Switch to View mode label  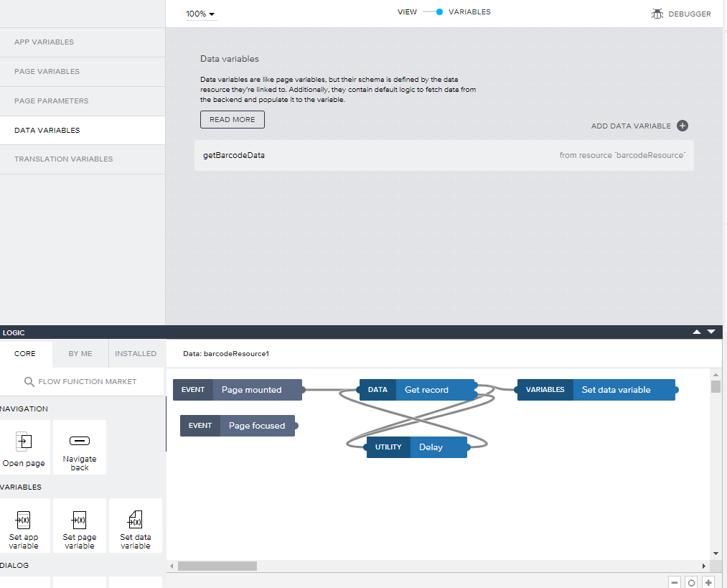click(407, 12)
